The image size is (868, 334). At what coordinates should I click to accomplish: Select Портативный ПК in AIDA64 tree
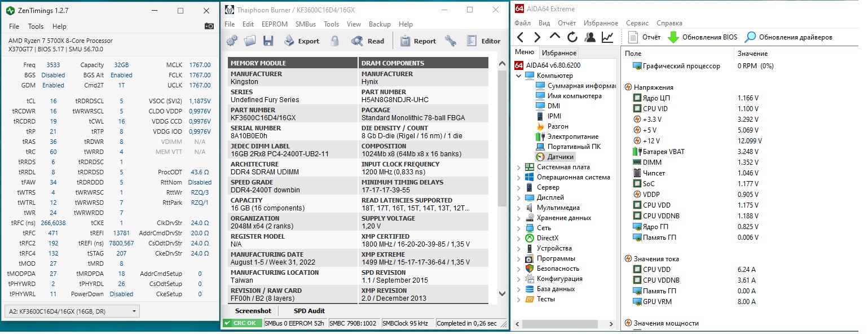568,147
